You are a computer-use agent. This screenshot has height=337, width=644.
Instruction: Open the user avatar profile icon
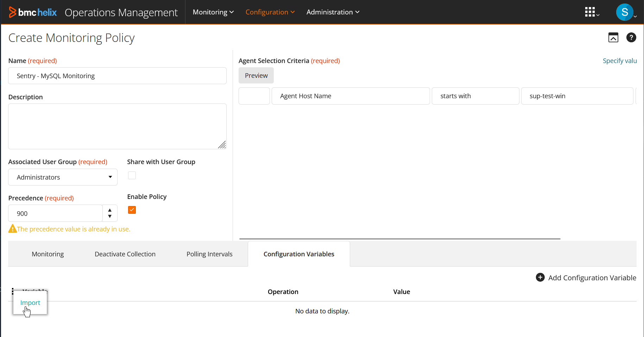[x=625, y=12]
